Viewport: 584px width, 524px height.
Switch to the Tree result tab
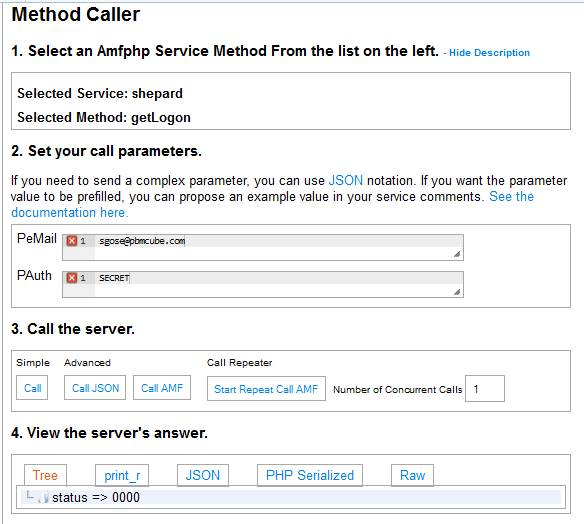(45, 475)
